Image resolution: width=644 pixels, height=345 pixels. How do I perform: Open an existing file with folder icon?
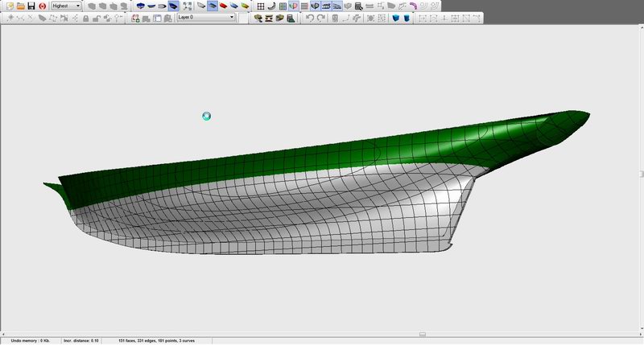point(19,6)
